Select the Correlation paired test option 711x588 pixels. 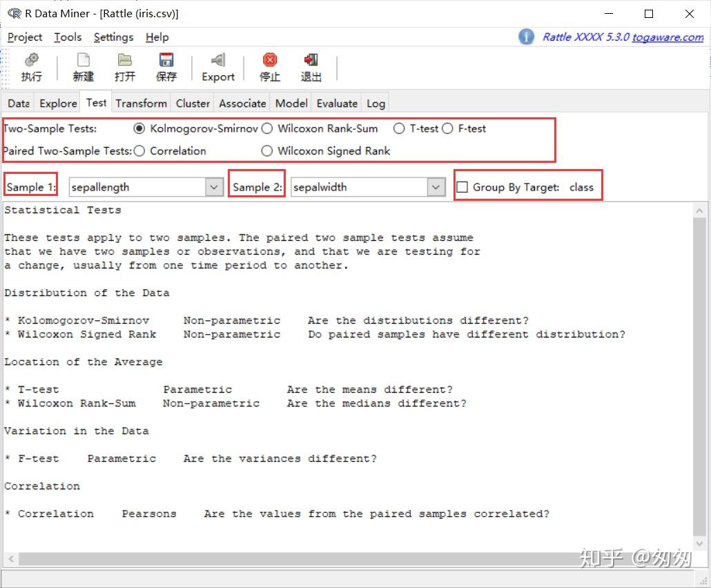139,151
